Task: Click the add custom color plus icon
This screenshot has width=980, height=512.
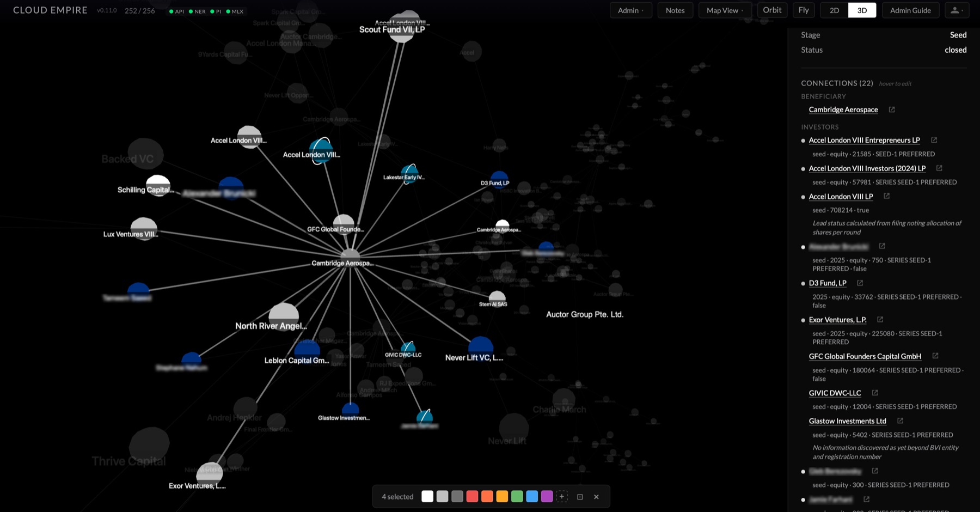Action: (x=562, y=496)
